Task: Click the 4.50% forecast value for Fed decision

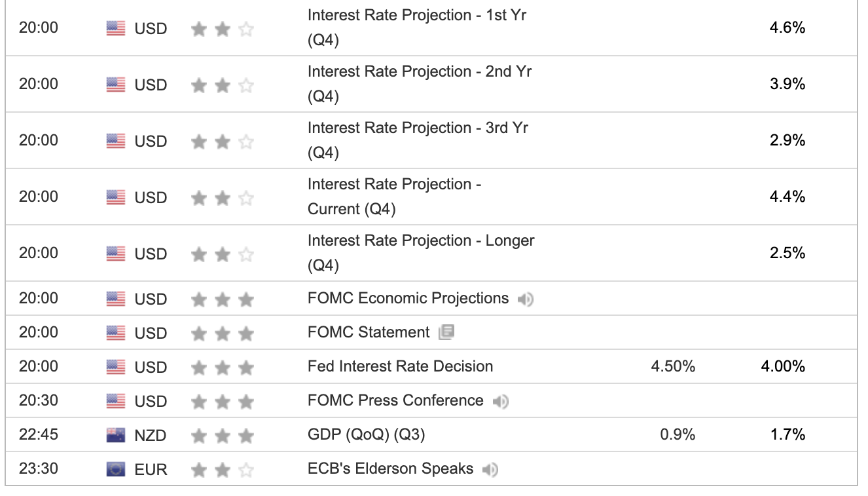Action: coord(673,366)
